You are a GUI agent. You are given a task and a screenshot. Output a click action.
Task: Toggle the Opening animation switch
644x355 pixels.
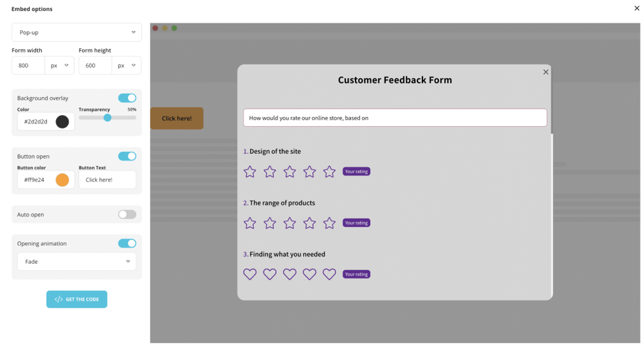127,244
